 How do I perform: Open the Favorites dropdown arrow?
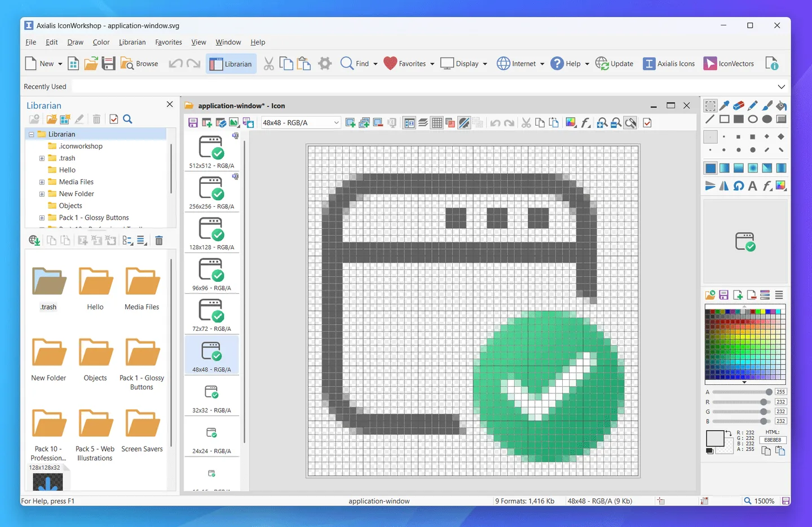(x=433, y=64)
